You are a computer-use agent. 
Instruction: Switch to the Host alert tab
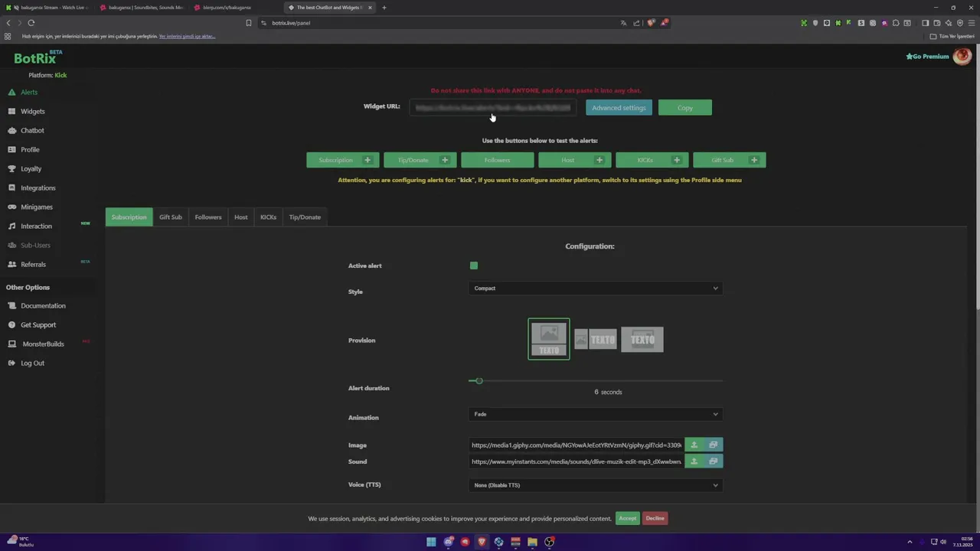click(x=241, y=217)
